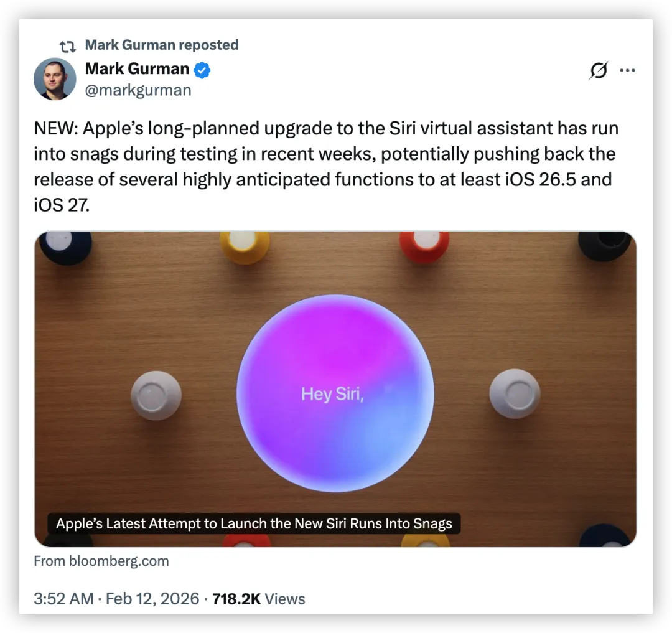The image size is (672, 633).
Task: Click the white HomePod mini on left
Action: 156,395
